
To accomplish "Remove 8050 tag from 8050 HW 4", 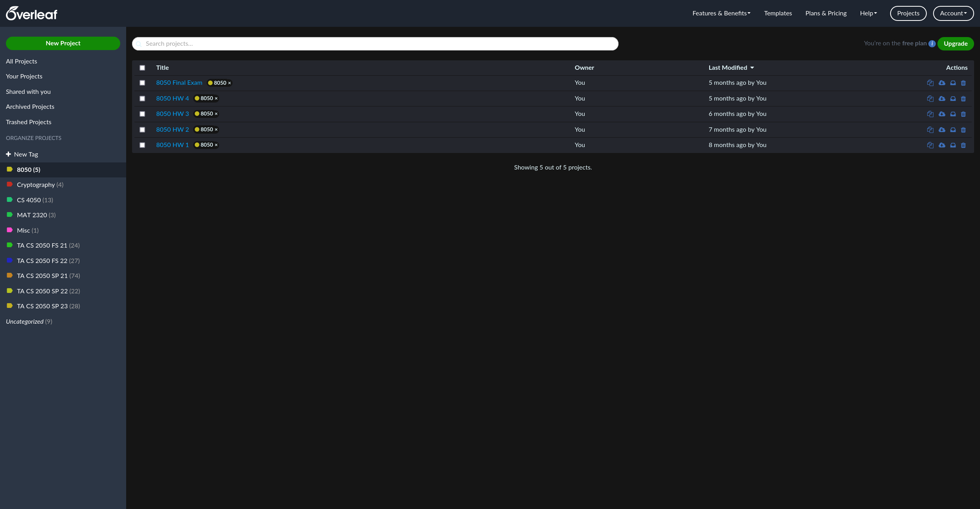I will click(x=216, y=99).
